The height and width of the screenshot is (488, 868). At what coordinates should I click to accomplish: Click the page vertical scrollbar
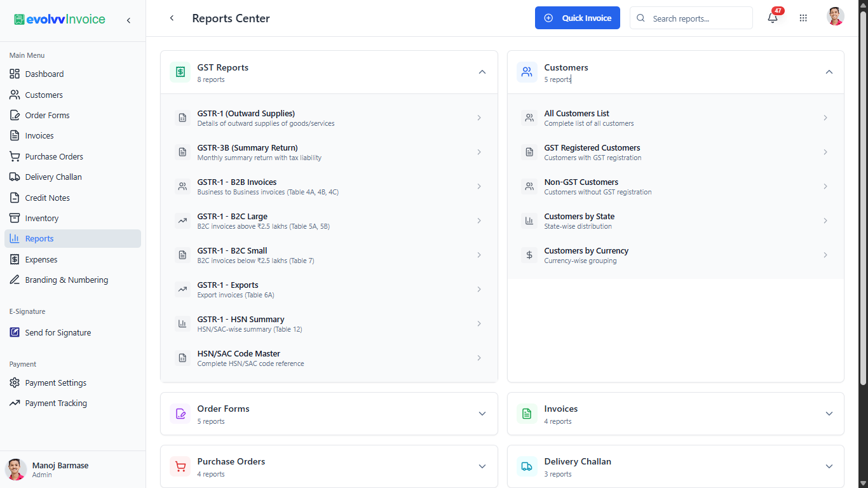point(863,198)
